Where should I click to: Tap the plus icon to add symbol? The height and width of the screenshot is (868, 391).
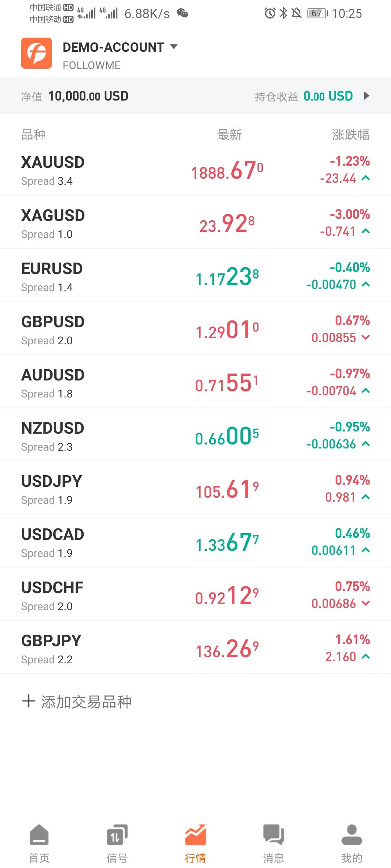tap(29, 701)
